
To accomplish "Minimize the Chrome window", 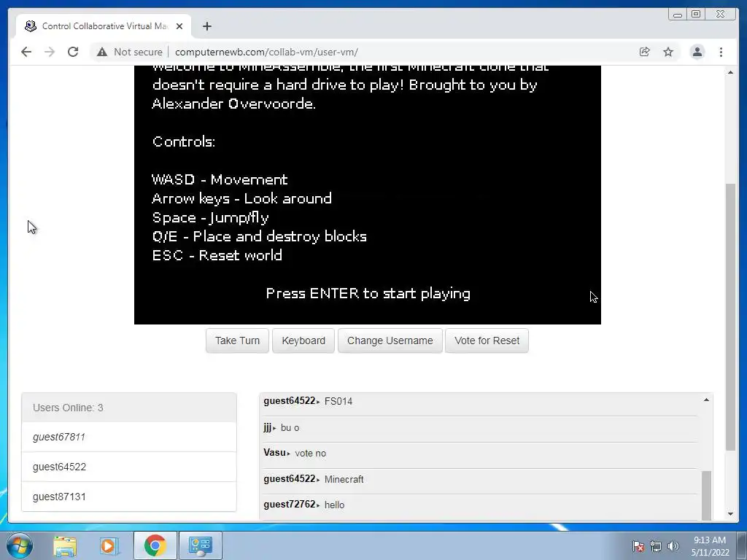I will click(x=678, y=15).
